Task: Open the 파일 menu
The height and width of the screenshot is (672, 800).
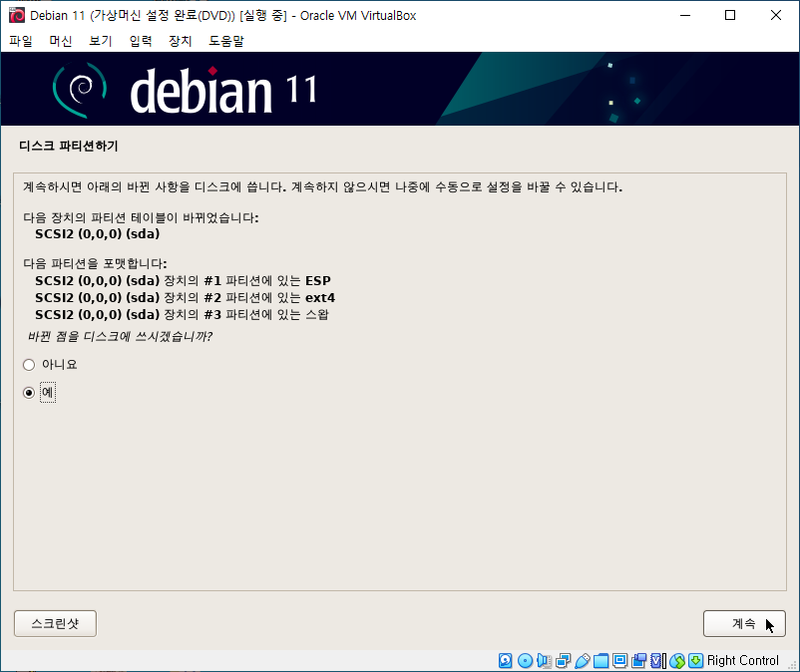Action: click(21, 41)
